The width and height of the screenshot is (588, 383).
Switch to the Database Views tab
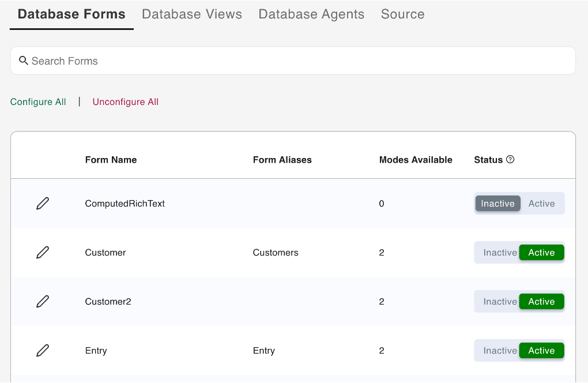[192, 14]
